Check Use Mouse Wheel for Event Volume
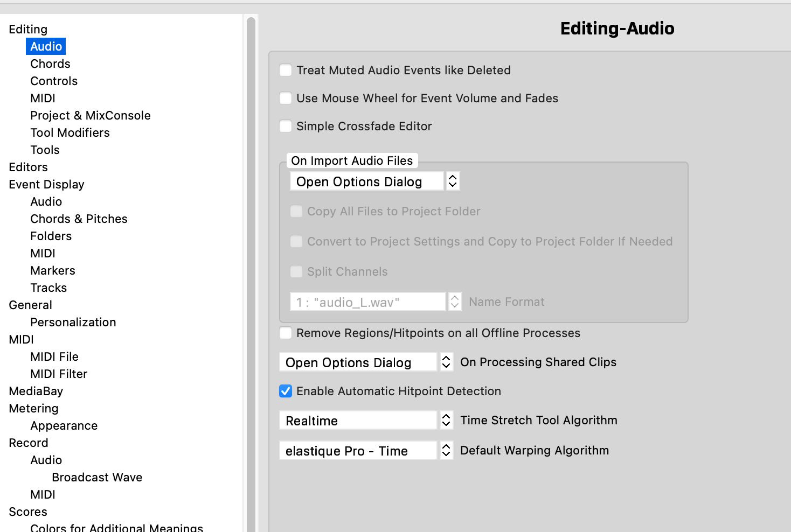The height and width of the screenshot is (532, 791). coord(286,99)
